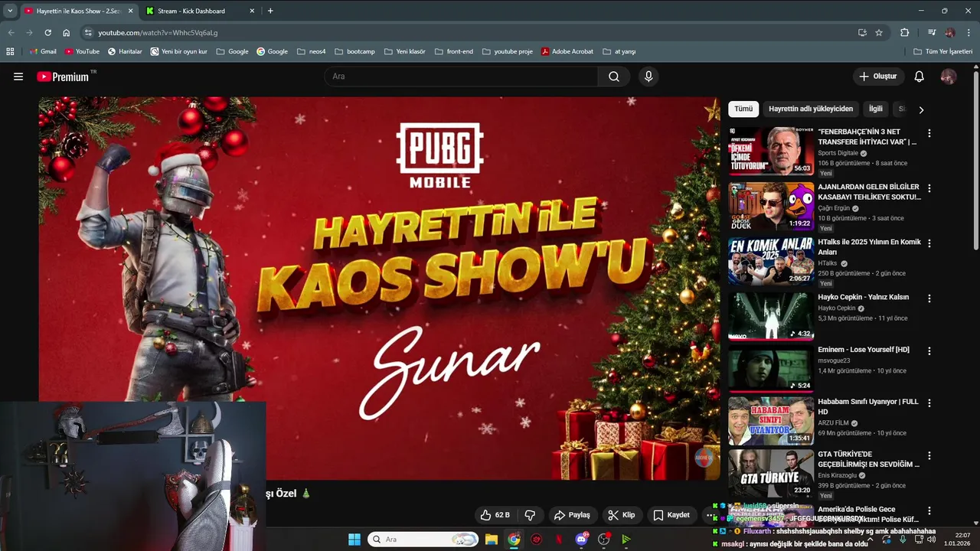This screenshot has width=980, height=551.
Task: Open Chrome tab search dropdown arrow
Action: pos(9,11)
